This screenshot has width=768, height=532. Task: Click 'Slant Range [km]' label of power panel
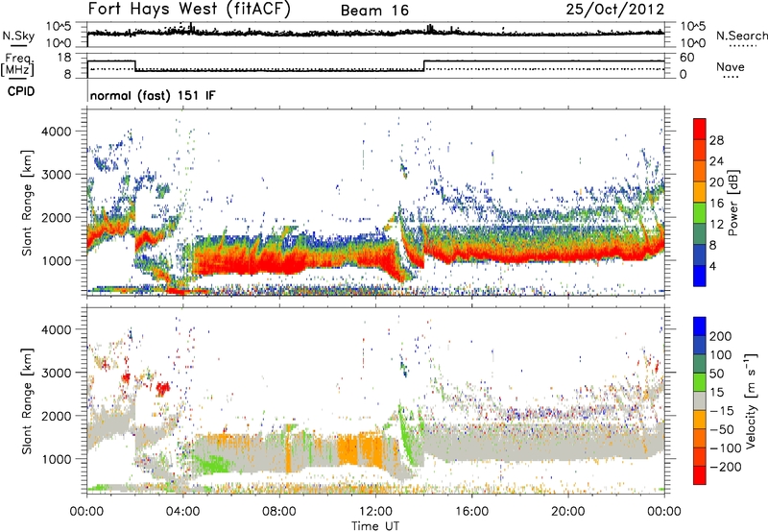point(28,203)
